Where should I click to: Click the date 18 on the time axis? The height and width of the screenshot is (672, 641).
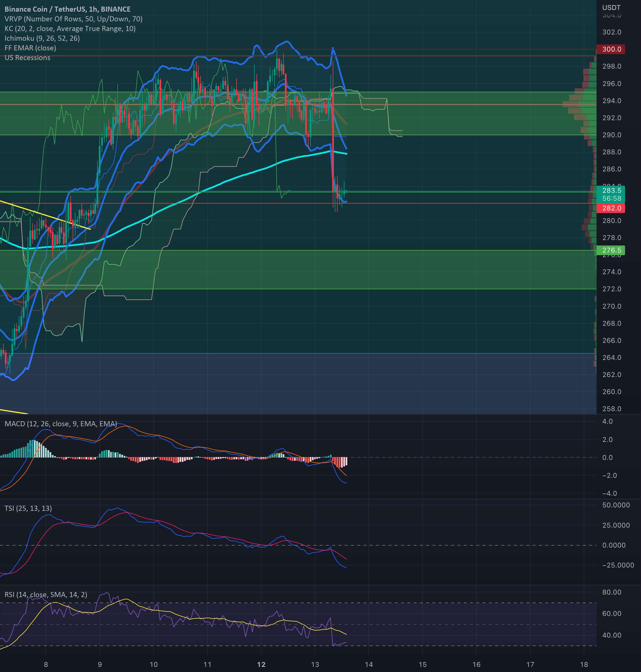[584, 665]
